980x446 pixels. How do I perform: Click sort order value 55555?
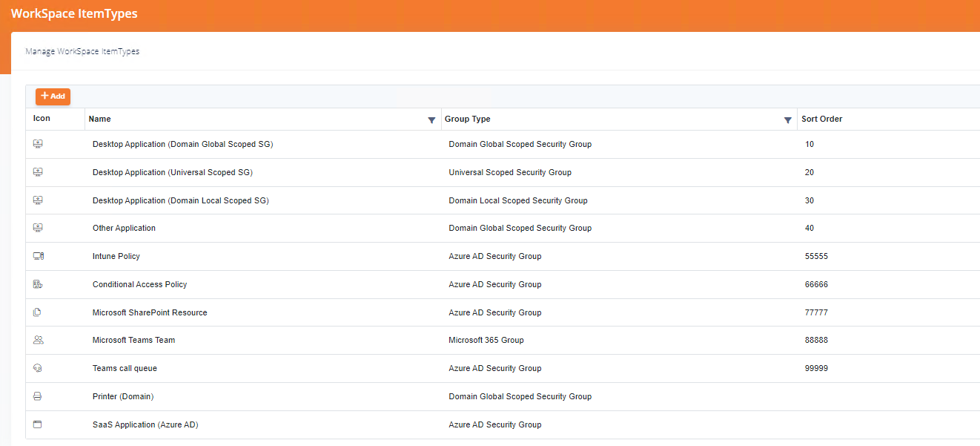click(816, 256)
